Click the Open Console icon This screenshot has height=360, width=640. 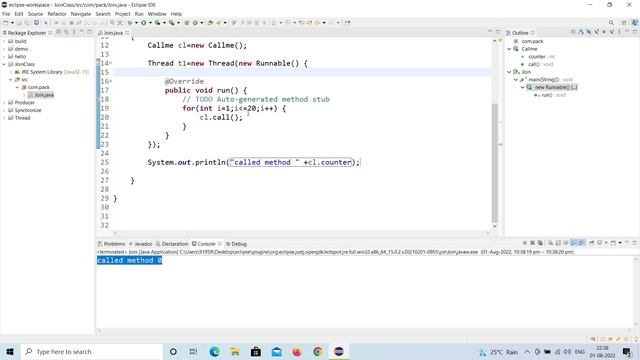coord(613,243)
